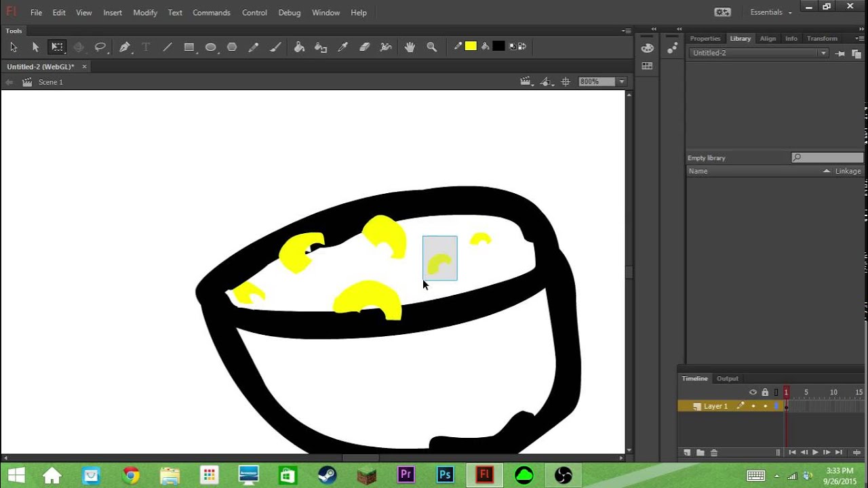Viewport: 868px width, 488px height.
Task: Open the Untitled-2 library document dropdown
Action: click(x=823, y=53)
